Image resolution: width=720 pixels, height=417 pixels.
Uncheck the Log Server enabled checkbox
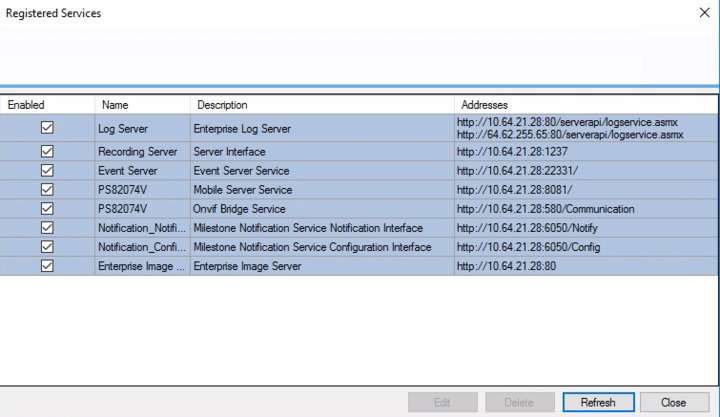(x=47, y=128)
